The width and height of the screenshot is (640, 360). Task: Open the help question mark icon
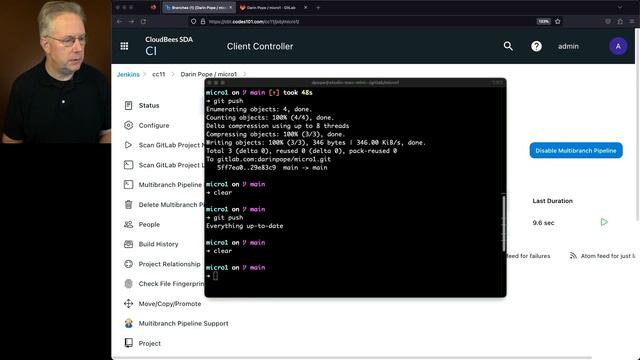tap(536, 46)
